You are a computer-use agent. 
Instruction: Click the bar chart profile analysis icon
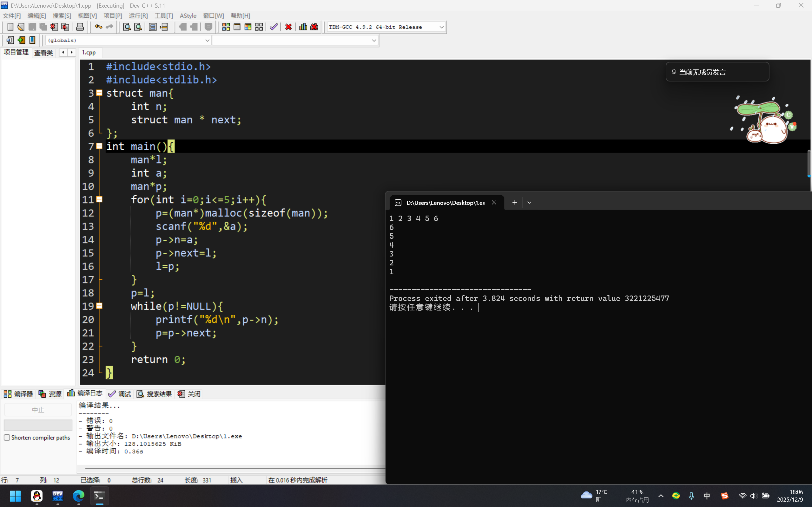click(x=303, y=27)
